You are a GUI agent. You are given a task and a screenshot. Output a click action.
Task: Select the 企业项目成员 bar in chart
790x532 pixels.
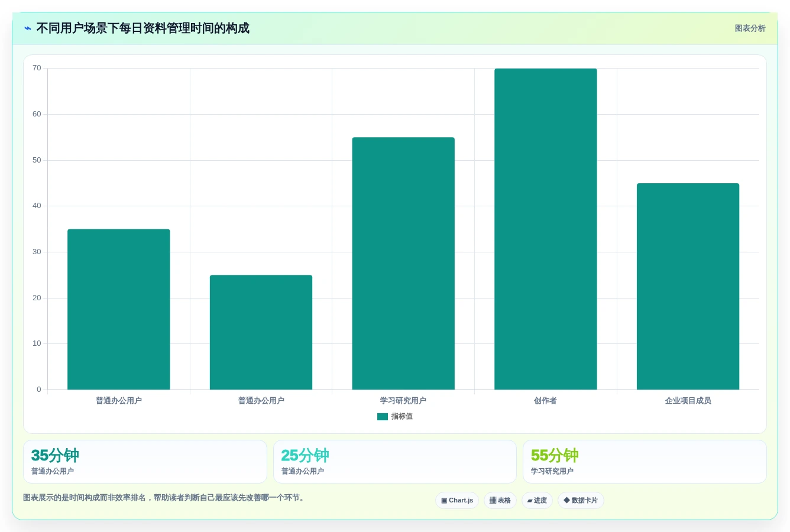pos(688,286)
